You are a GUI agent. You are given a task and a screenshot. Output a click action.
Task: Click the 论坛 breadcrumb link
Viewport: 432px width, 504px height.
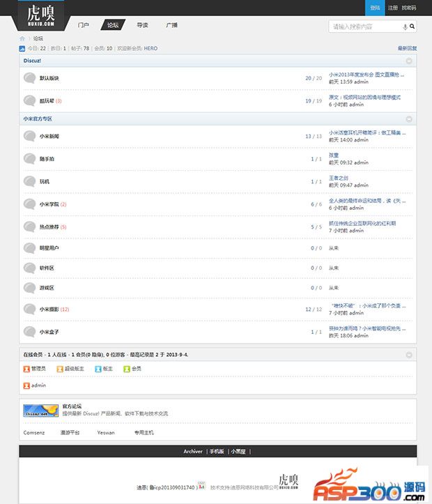[38, 38]
